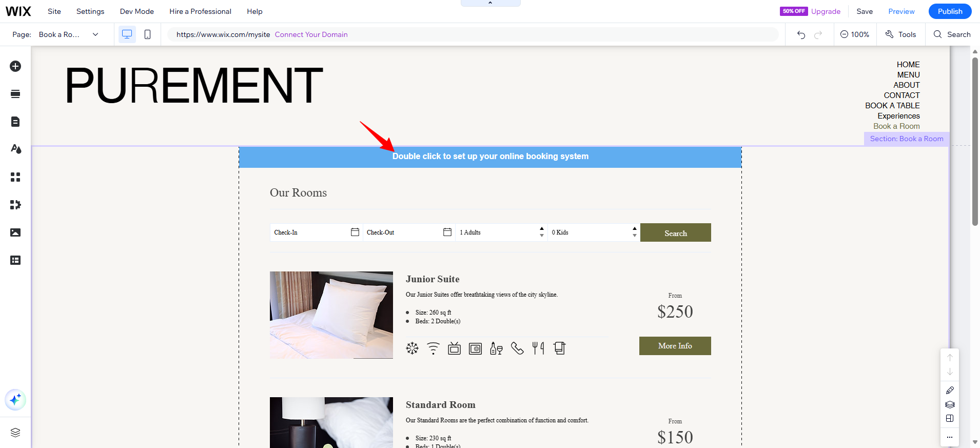
Task: Click the Undo arrow icon
Action: [801, 34]
